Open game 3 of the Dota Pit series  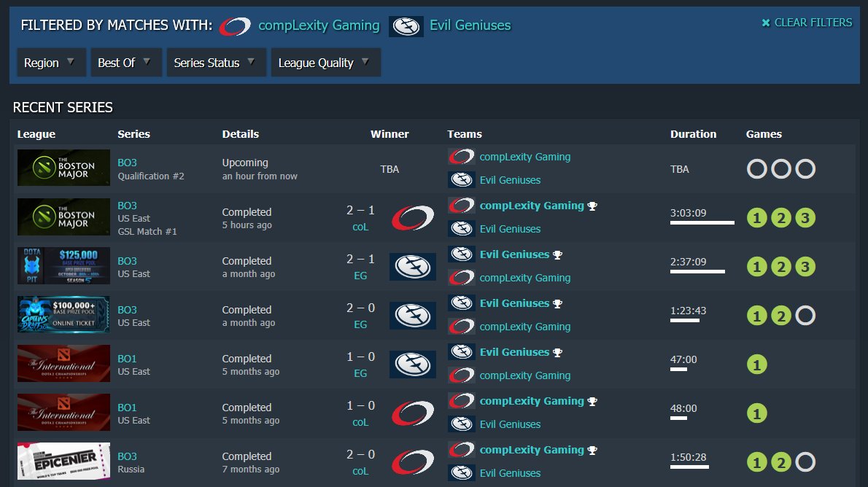coord(805,267)
